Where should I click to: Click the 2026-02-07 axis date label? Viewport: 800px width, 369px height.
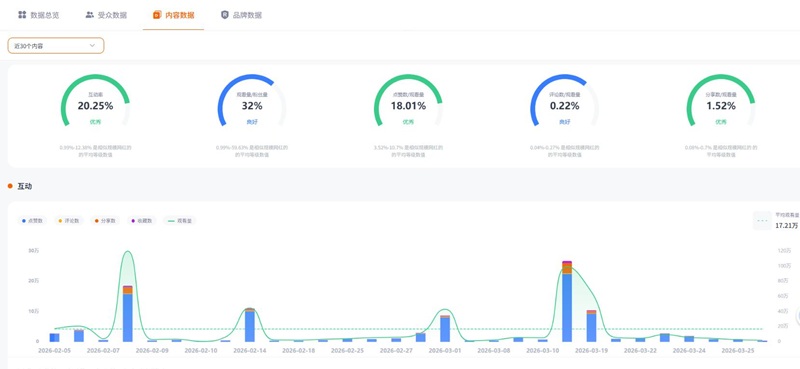(x=103, y=351)
